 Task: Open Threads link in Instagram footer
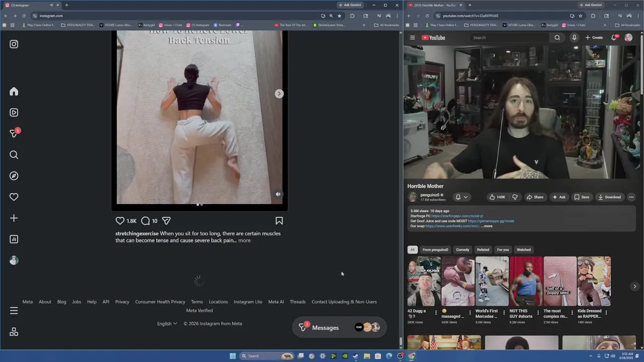297,302
